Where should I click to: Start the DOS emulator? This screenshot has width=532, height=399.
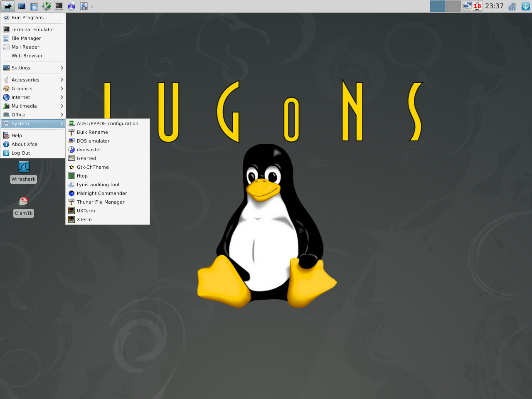tap(108, 141)
